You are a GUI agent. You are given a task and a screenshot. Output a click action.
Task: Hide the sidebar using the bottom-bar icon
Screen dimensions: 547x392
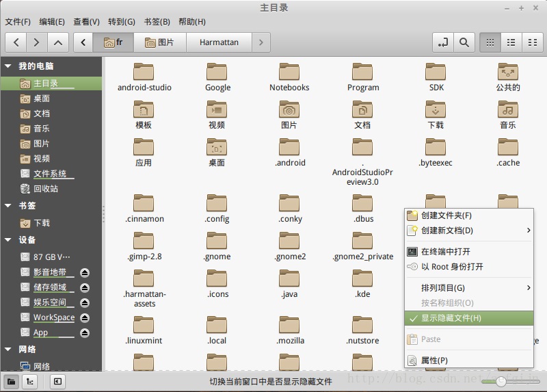[57, 381]
